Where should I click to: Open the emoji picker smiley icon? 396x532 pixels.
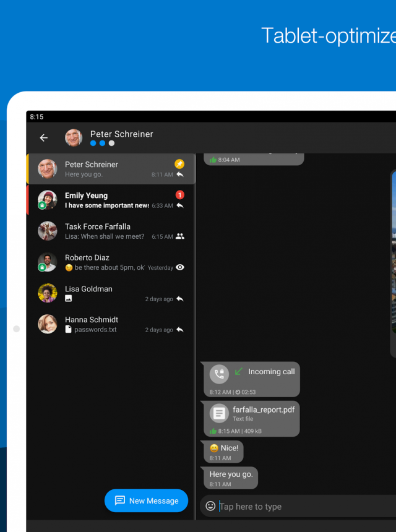[x=210, y=506]
